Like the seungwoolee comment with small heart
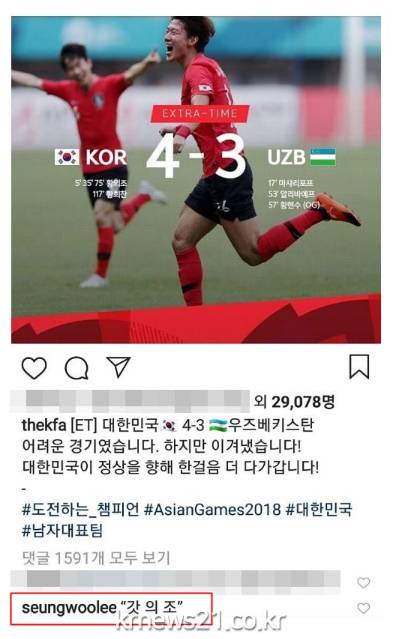The image size is (400, 639). click(x=363, y=608)
